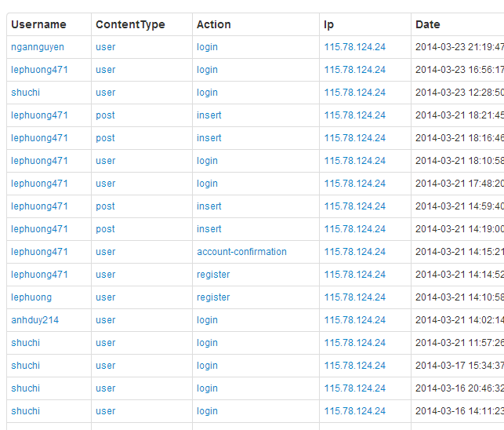Image resolution: width=504 pixels, height=430 pixels.
Task: Click the register action in lephuong's row
Action: pyautogui.click(x=213, y=297)
